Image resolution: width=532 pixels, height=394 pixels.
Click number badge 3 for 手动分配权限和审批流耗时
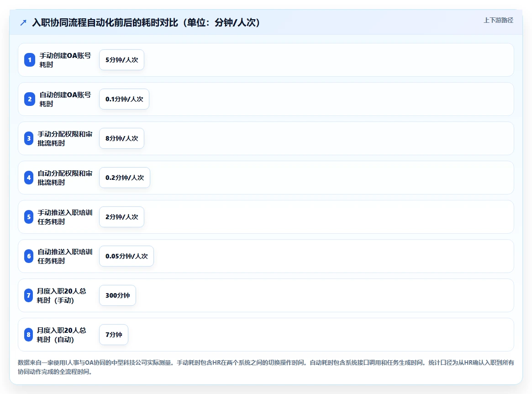tap(29, 139)
